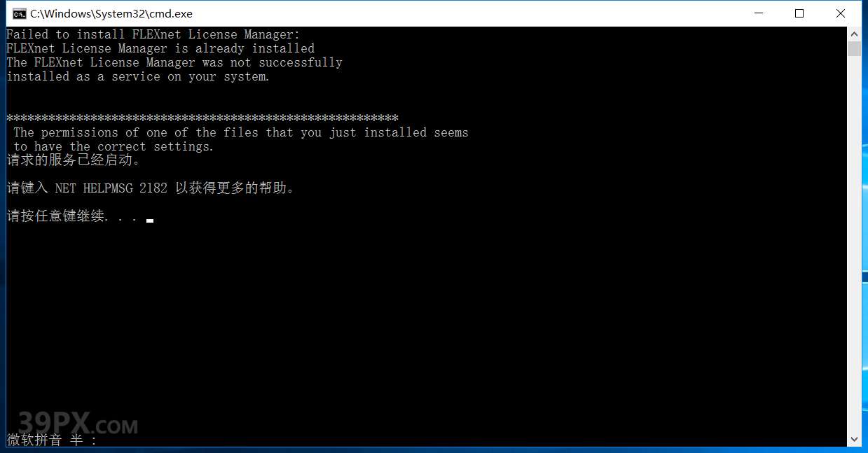Viewport: 868px width, 453px height.
Task: Click the line 'Failed to install FLEXnet License Manager:'
Action: click(x=153, y=34)
